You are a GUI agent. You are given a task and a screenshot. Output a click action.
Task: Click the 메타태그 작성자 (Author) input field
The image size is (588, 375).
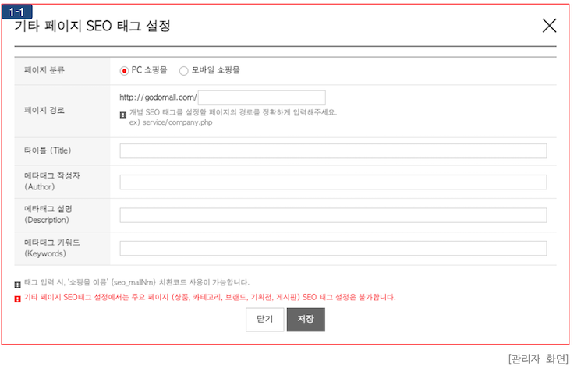[333, 182]
